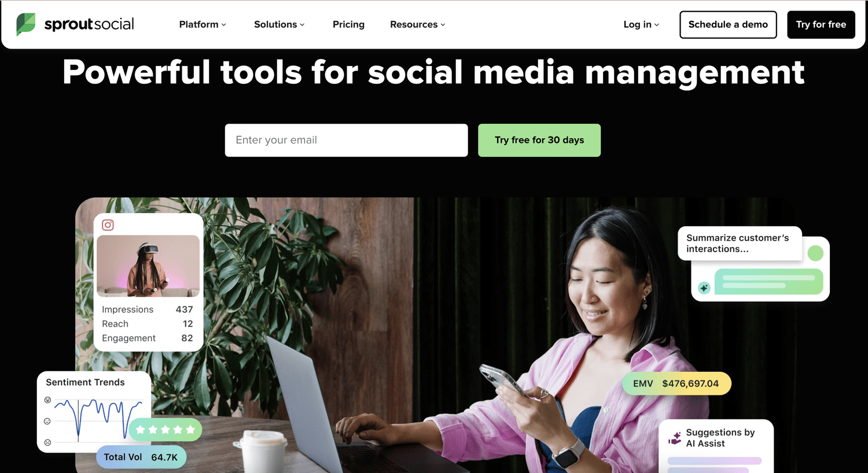This screenshot has width=868, height=473.
Task: Click the Try for free button
Action: pos(821,24)
